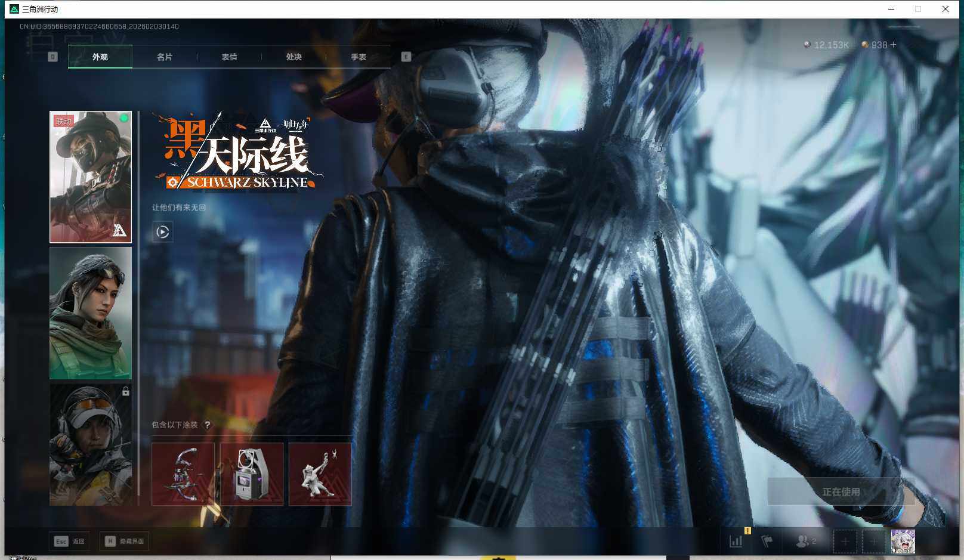The image size is (964, 560).
Task: Open the player avatar profile
Action: pyautogui.click(x=903, y=542)
